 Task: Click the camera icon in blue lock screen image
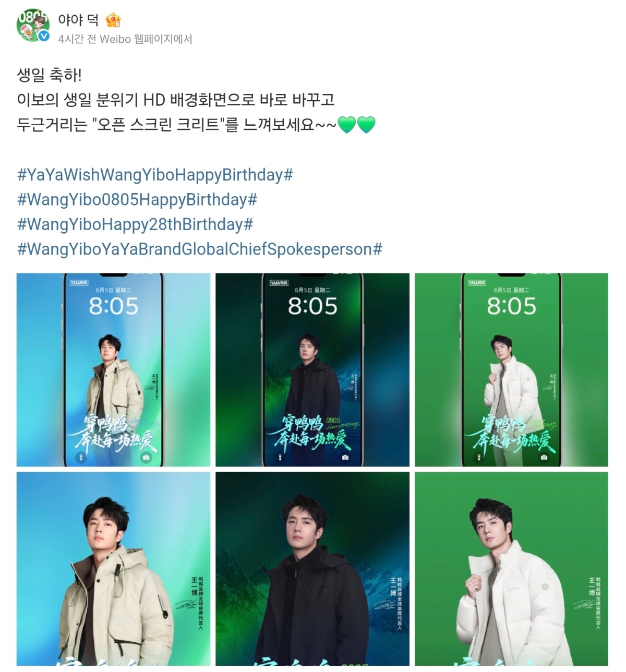pyautogui.click(x=146, y=458)
